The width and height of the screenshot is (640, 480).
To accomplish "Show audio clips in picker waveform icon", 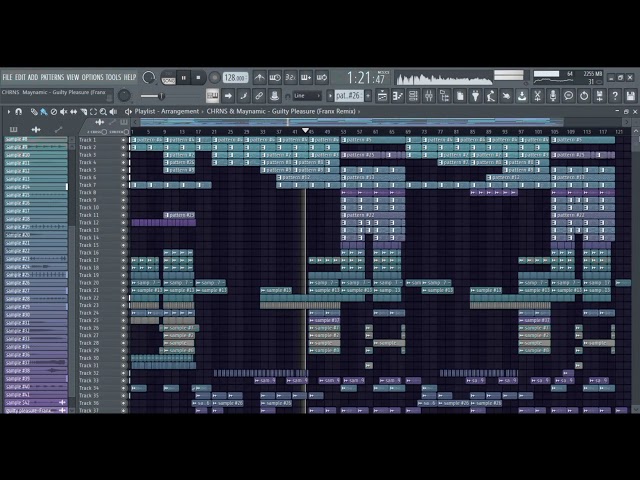I will tap(36, 129).
